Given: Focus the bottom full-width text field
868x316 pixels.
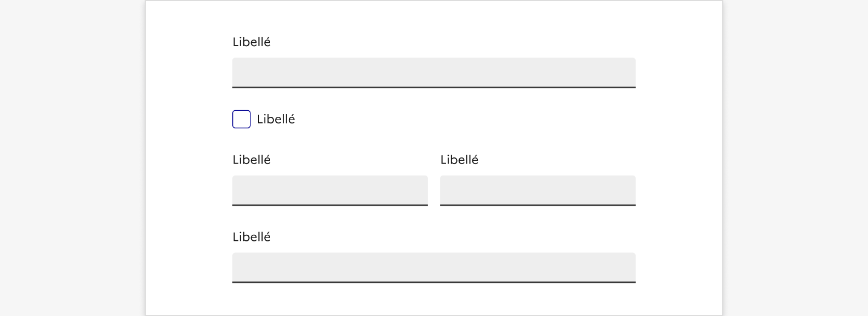Looking at the screenshot, I should tap(433, 267).
